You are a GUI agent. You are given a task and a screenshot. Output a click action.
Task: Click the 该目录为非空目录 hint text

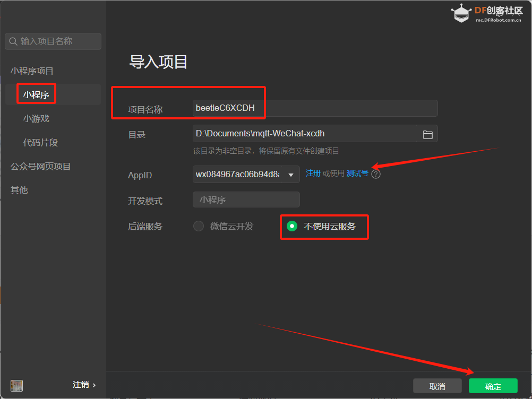(266, 151)
